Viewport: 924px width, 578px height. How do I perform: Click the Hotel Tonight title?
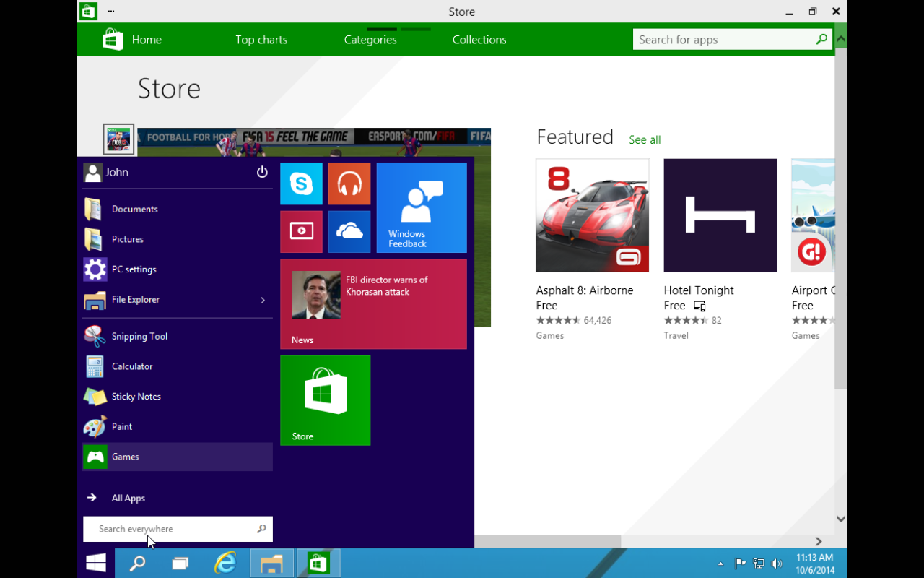tap(699, 290)
